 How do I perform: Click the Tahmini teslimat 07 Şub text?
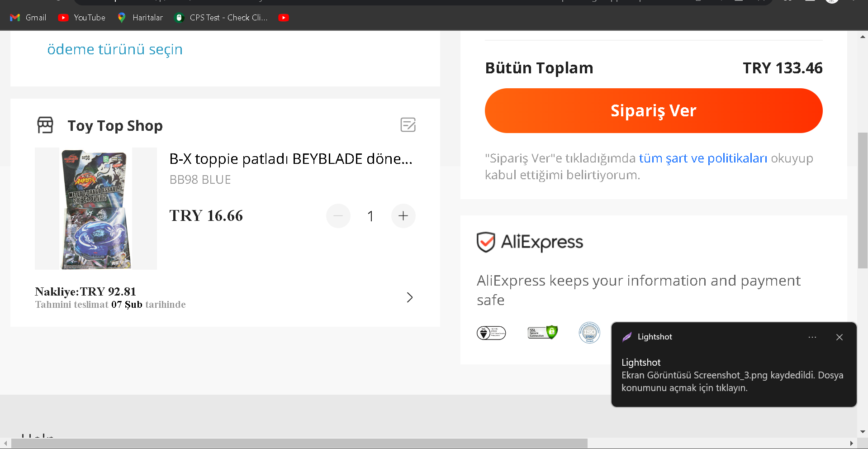click(x=110, y=305)
